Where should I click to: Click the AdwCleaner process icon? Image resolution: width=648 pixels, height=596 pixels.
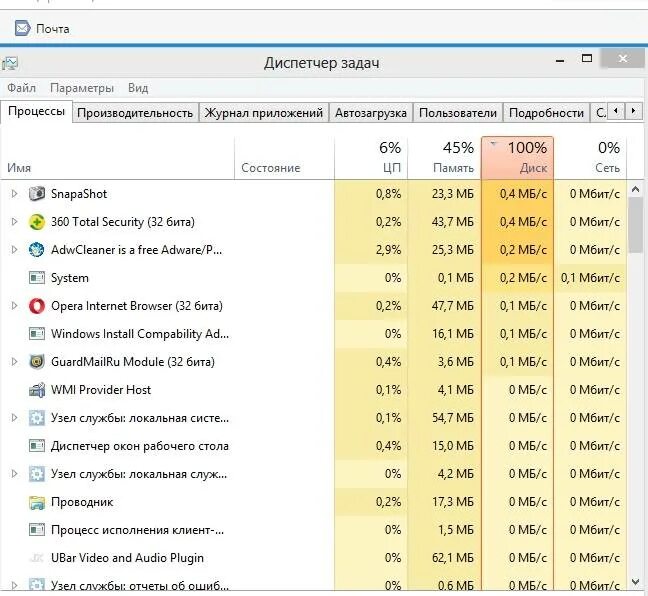click(37, 250)
